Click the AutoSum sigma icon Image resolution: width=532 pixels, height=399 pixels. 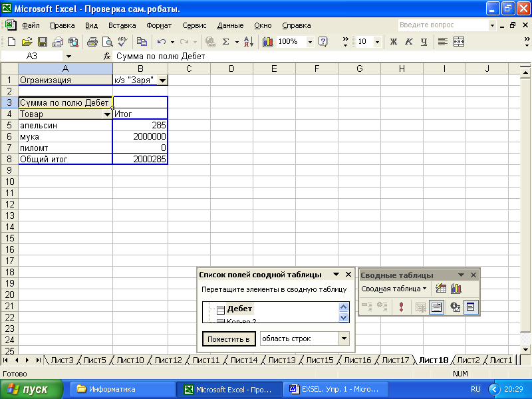225,42
